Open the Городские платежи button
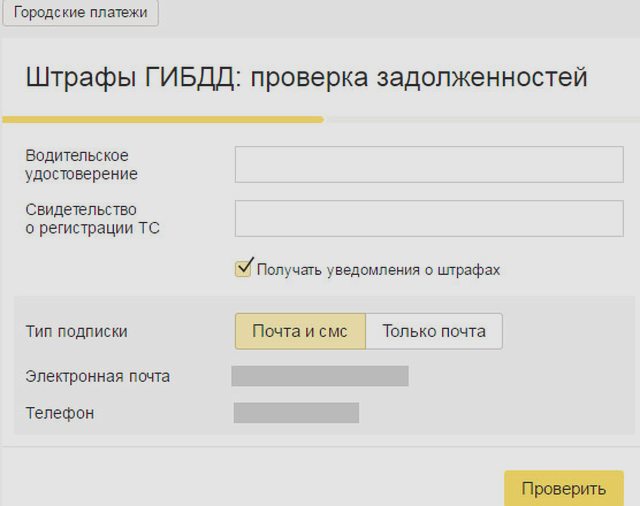The height and width of the screenshot is (506, 640). coord(80,12)
